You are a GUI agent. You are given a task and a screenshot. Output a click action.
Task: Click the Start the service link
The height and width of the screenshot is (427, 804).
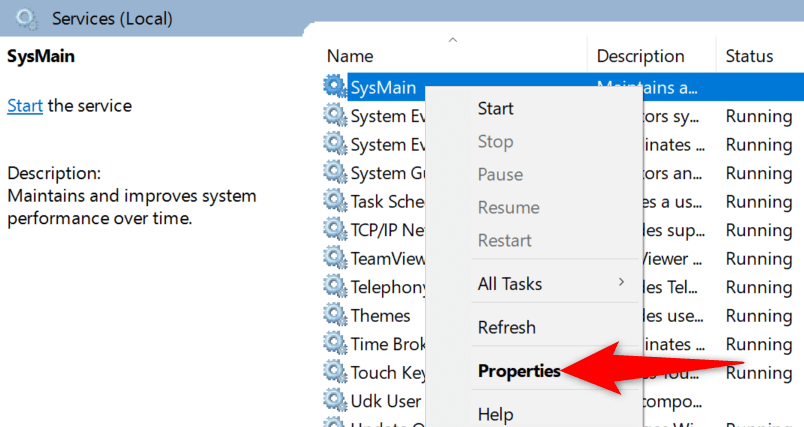point(25,105)
